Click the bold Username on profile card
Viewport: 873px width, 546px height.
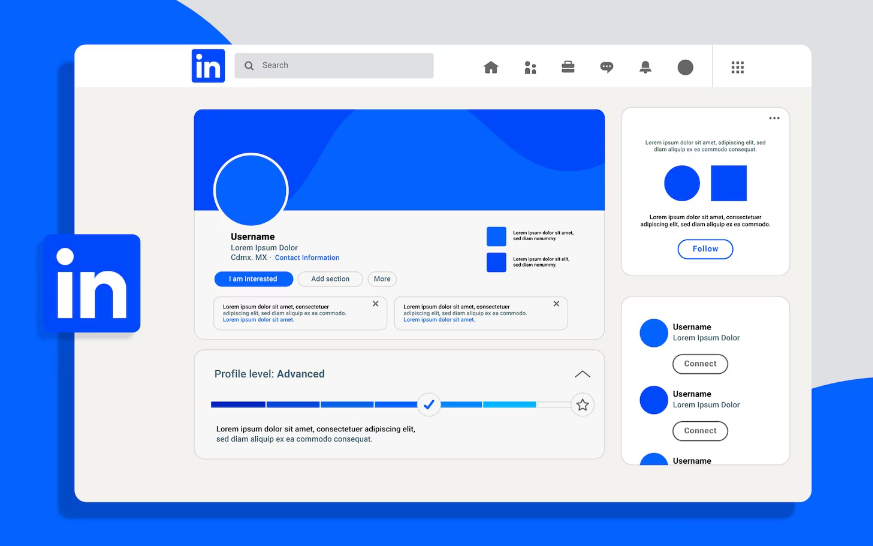(253, 237)
